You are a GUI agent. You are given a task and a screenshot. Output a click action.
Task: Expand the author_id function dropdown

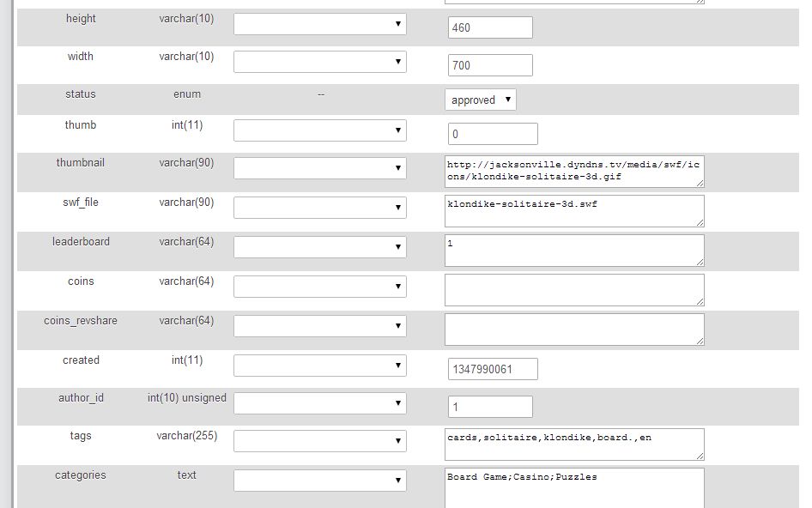click(320, 403)
